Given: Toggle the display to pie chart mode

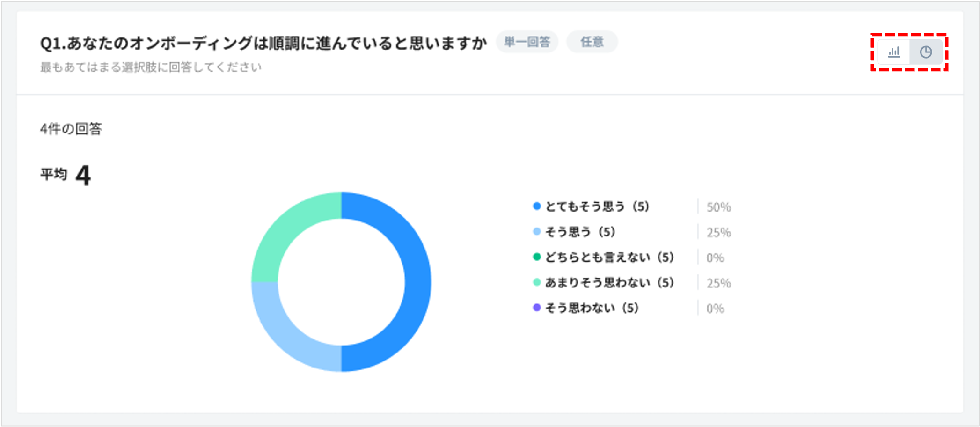Looking at the screenshot, I should [x=926, y=52].
